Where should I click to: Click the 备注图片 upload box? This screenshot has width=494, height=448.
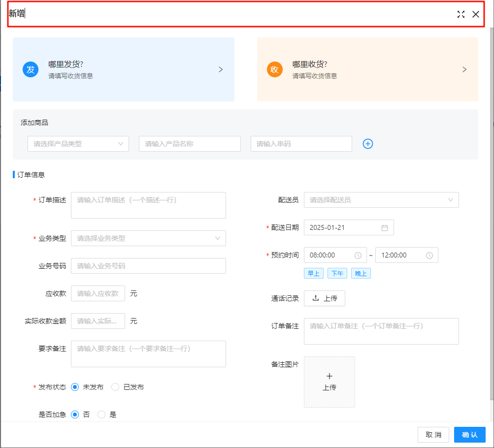click(x=329, y=382)
